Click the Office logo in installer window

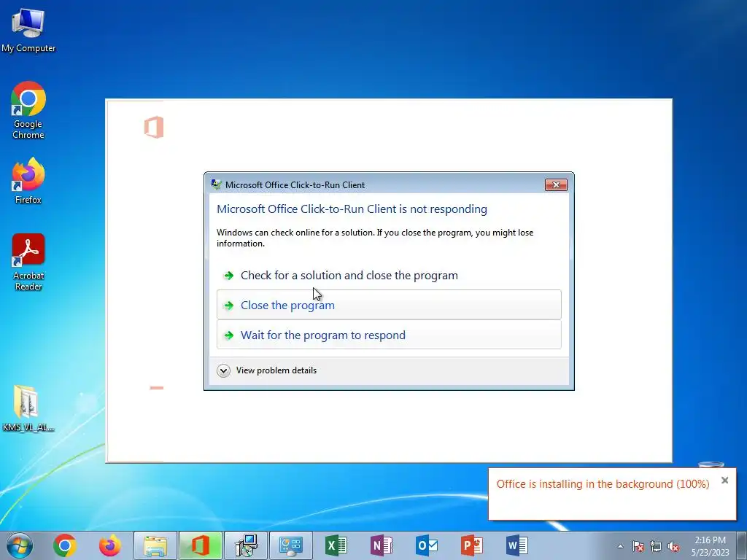click(154, 127)
